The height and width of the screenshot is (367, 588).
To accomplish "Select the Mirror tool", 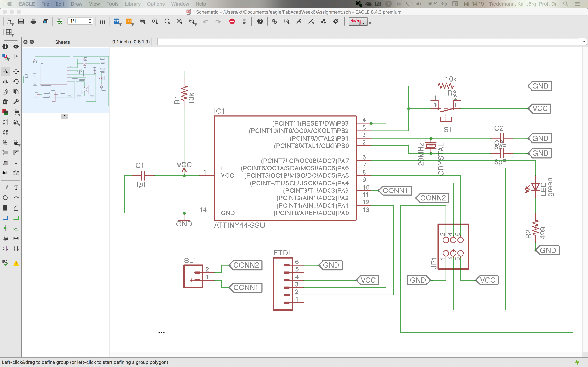I will [5, 82].
